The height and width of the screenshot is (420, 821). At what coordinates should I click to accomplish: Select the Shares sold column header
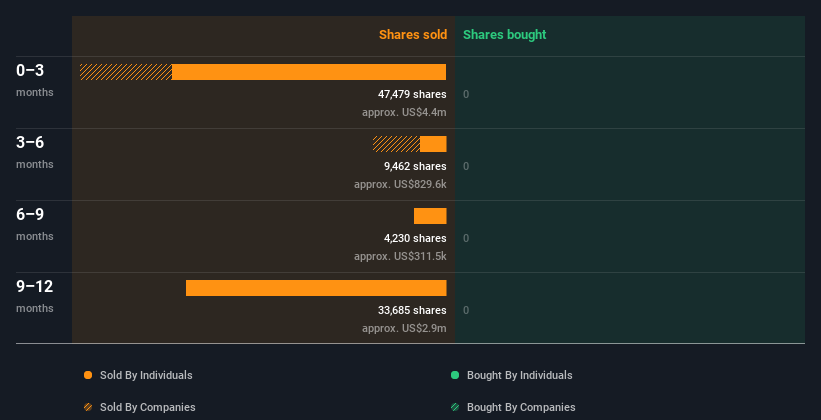point(412,35)
